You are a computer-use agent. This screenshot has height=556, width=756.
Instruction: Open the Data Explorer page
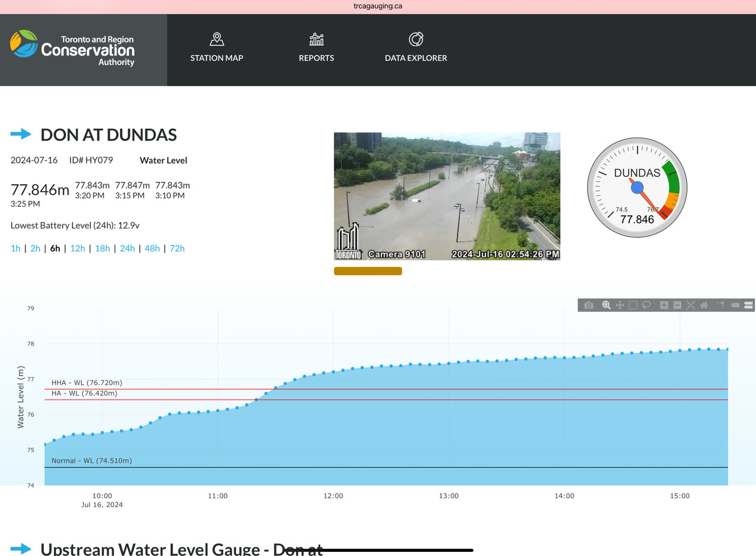coord(416,47)
